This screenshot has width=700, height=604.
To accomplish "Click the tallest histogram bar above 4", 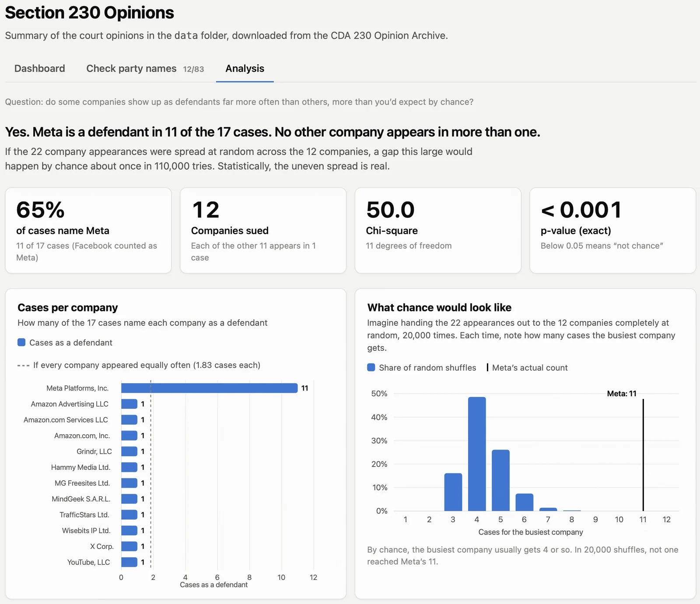I will click(x=477, y=454).
